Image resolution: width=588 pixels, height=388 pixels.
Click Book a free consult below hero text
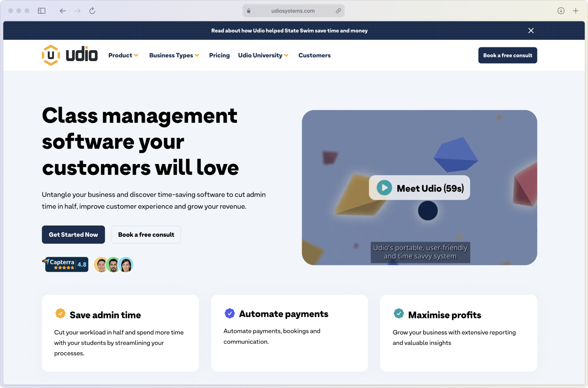pos(146,234)
